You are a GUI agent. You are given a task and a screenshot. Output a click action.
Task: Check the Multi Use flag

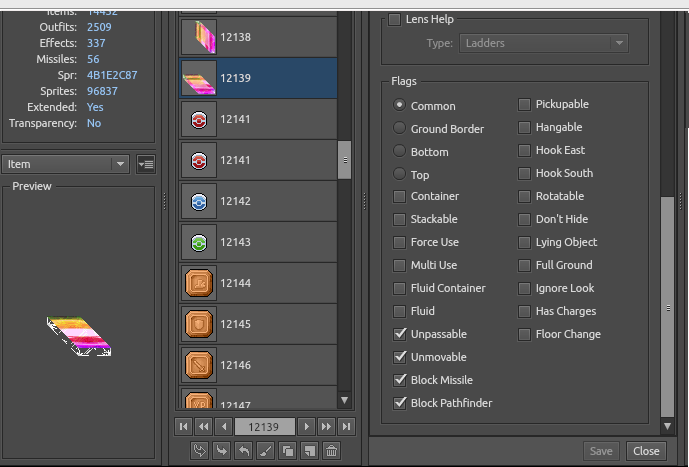point(399,265)
